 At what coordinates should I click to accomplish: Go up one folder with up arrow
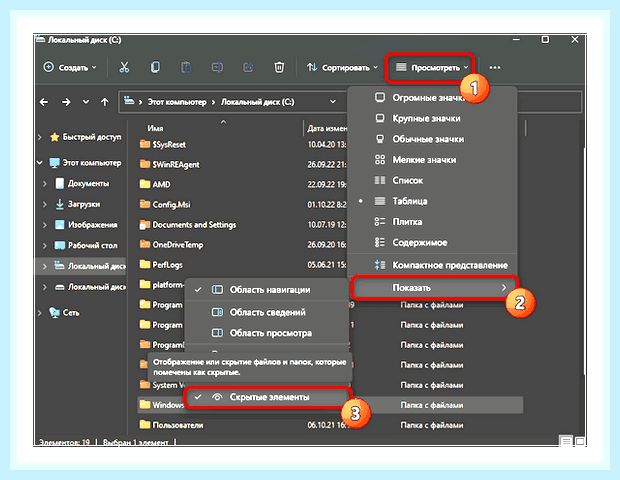[x=104, y=102]
